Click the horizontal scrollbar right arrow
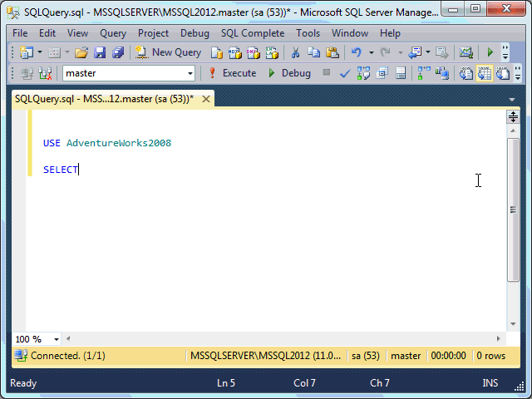The image size is (532, 399). click(x=498, y=338)
